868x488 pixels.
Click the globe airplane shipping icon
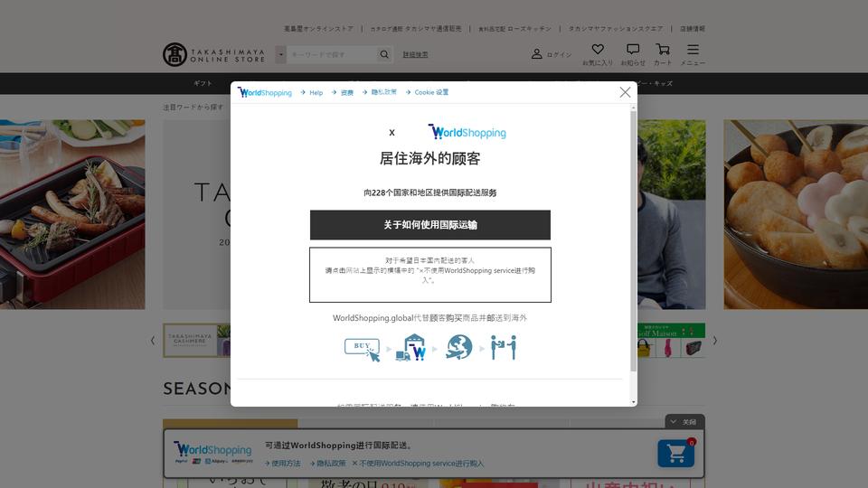tap(459, 347)
